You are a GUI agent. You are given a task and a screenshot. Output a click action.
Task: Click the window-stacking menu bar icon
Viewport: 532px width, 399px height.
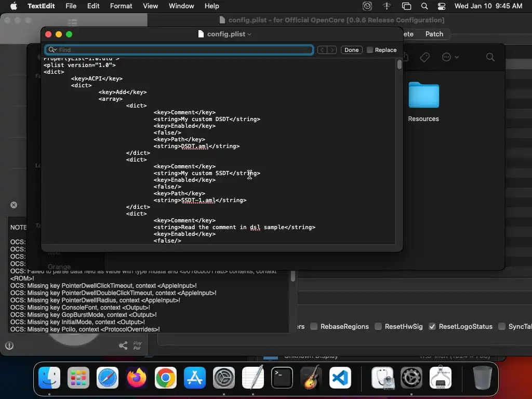click(x=406, y=6)
